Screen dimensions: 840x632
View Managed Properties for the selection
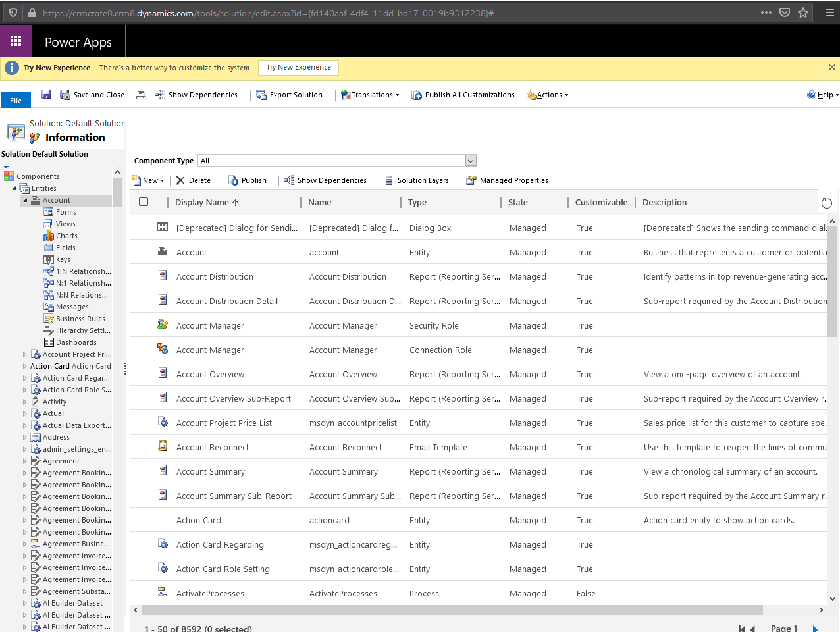(x=507, y=180)
